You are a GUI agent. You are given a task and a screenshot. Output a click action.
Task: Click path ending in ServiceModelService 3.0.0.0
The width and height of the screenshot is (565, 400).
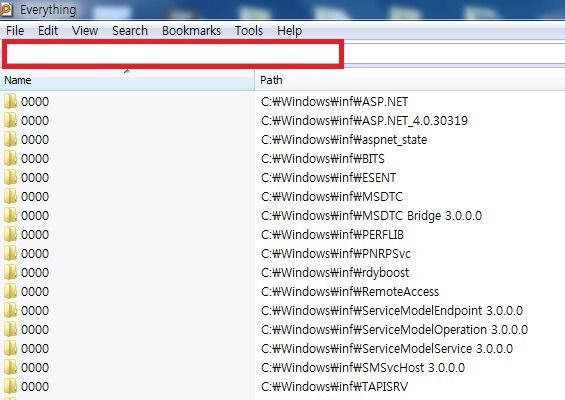[x=387, y=349]
